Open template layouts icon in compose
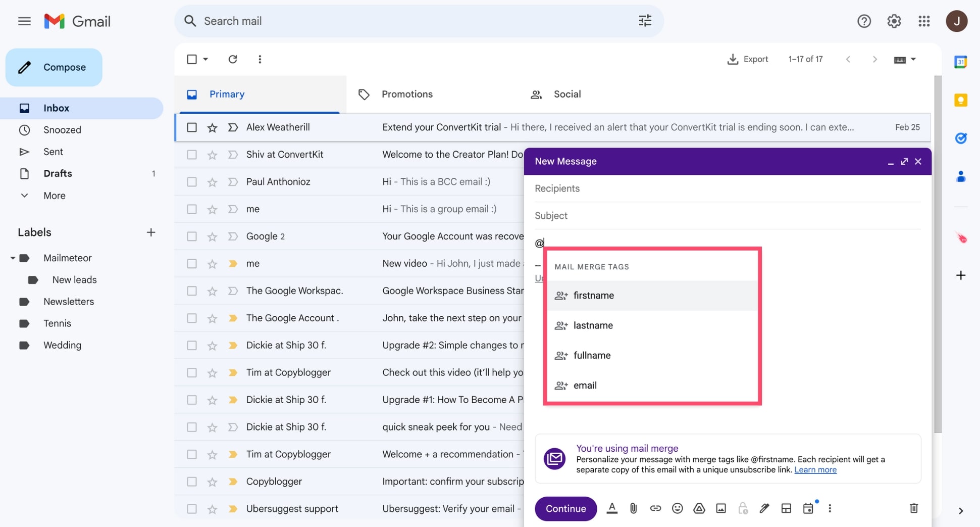Viewport: 980px width, 527px height. coord(786,508)
